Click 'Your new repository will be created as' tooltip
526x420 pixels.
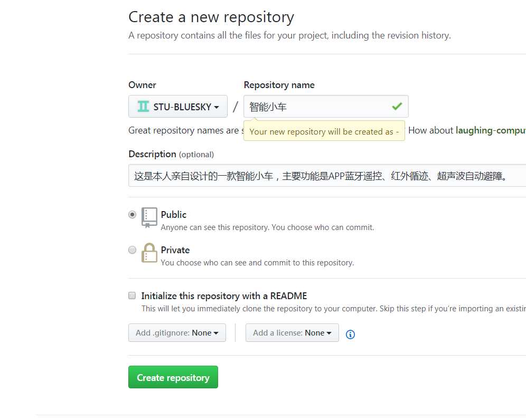(x=324, y=131)
